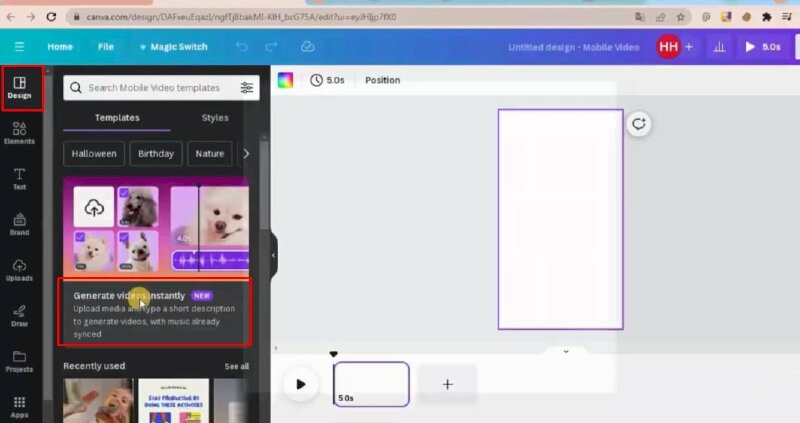800x423 pixels.
Task: Open the HH account avatar
Action: point(668,47)
